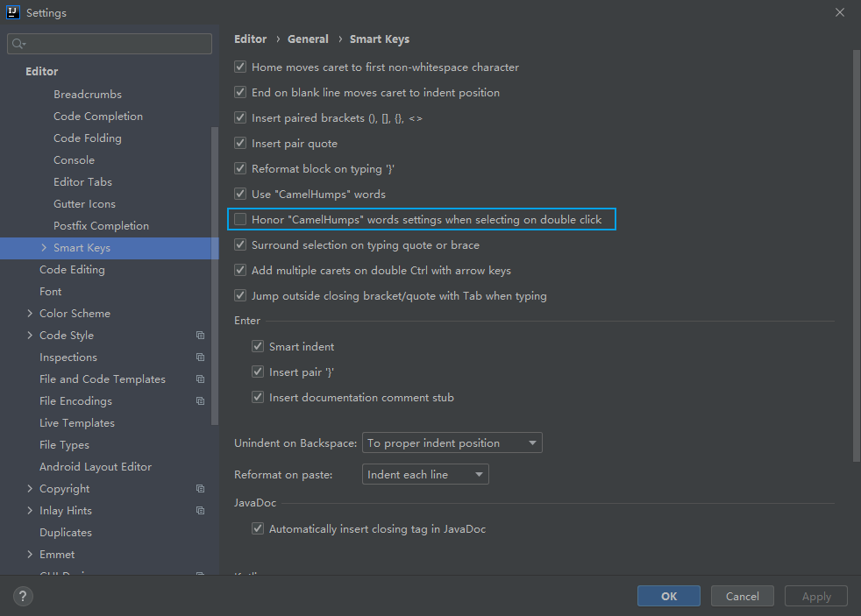Select Code Completion in settings tree

[98, 117]
